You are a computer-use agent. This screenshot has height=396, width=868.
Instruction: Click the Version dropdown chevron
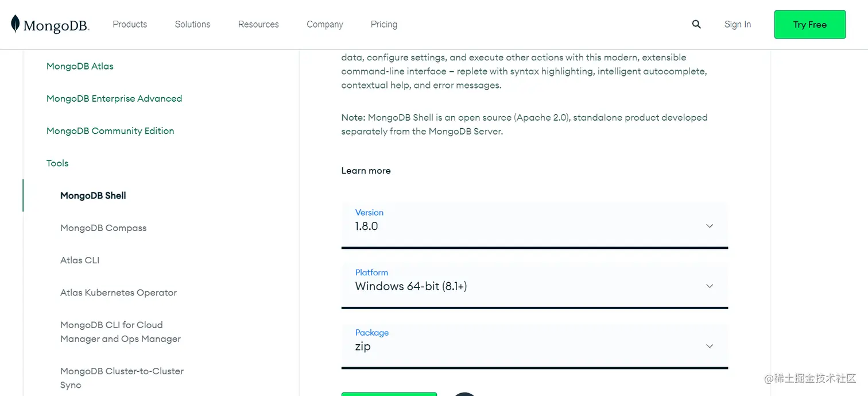pos(710,226)
